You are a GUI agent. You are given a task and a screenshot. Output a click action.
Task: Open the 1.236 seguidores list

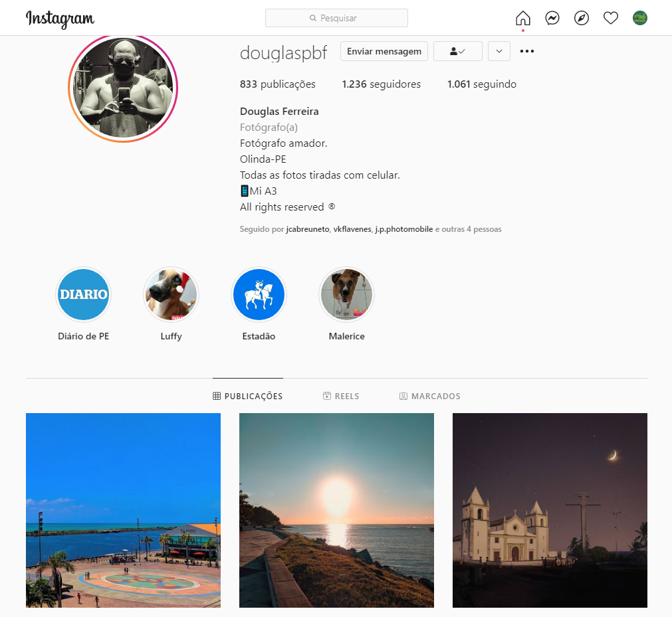[381, 84]
